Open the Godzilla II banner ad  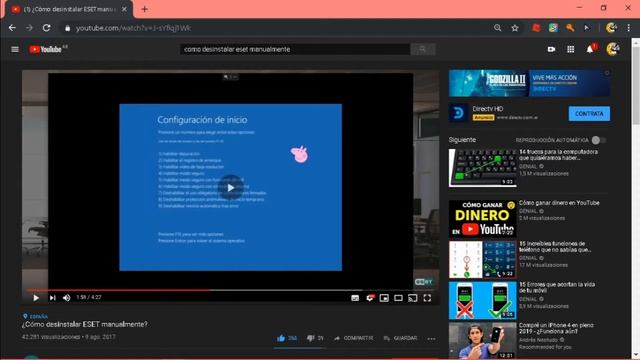[529, 83]
